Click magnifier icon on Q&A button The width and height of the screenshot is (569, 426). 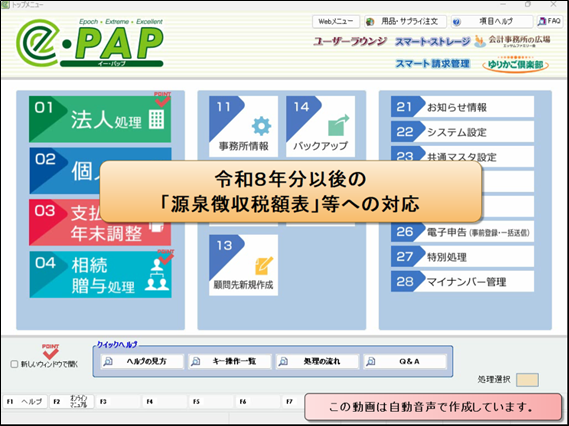point(371,361)
